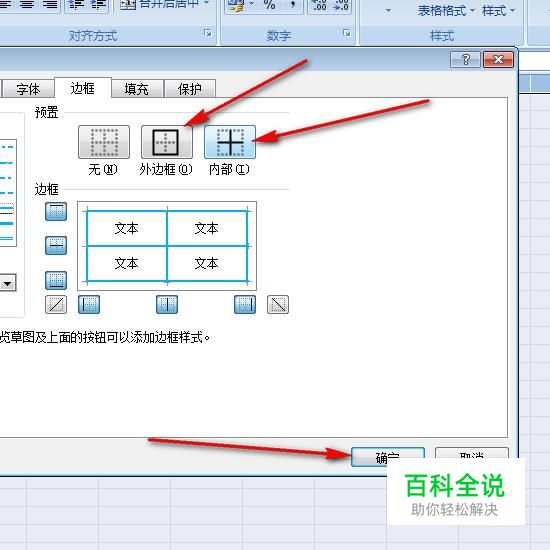Viewport: 550px width, 550px height.
Task: Open the accounting number format dropdown arrow
Action: tap(251, 4)
